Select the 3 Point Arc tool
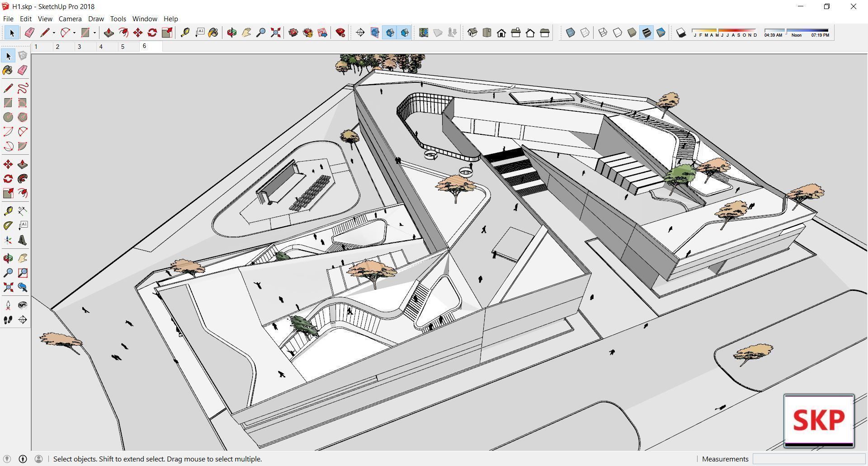 8,146
